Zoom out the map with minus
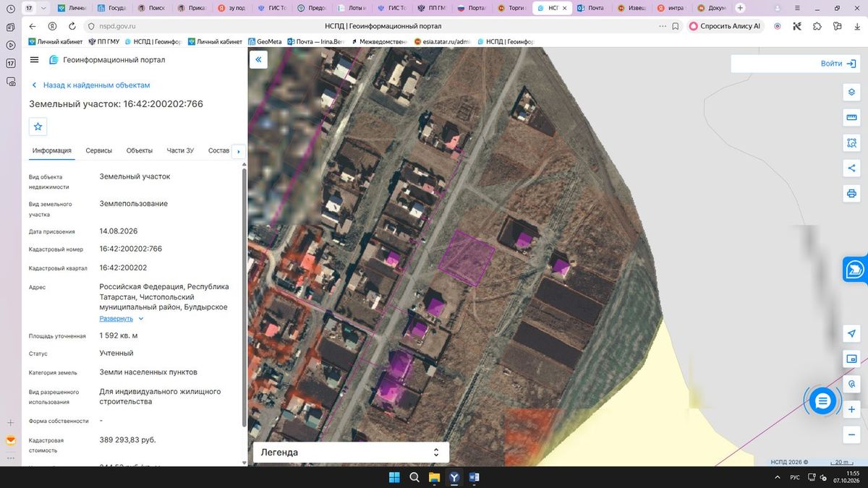This screenshot has width=868, height=488. pyautogui.click(x=851, y=435)
